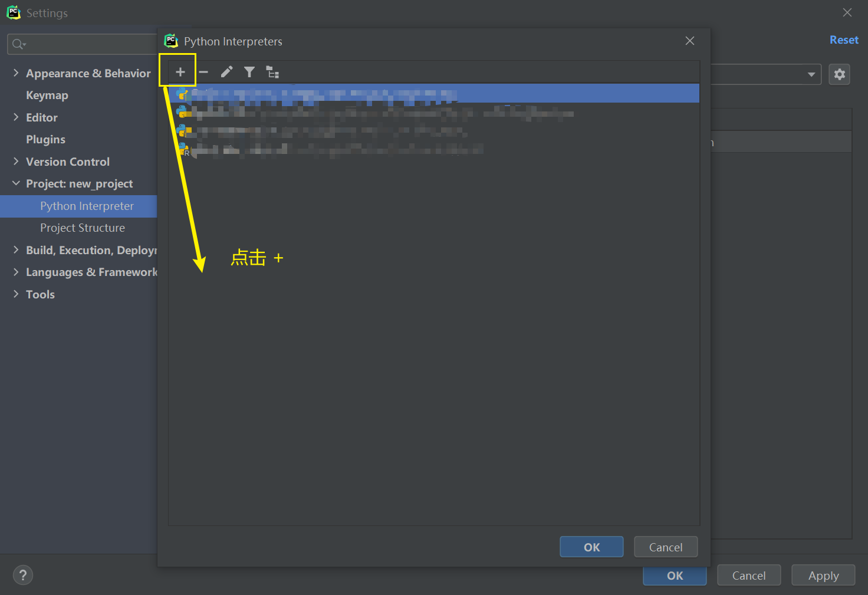Click the pencil edit interpreter icon
Screen dimensions: 868x595
226,72
